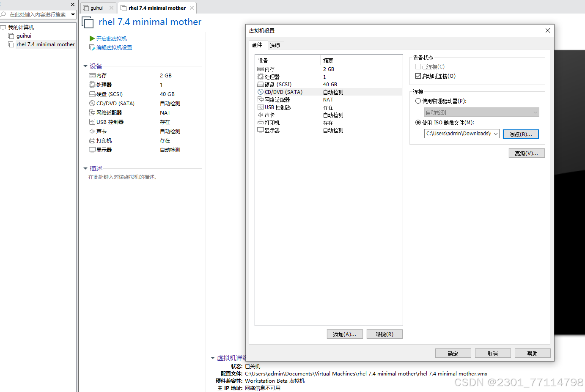Click the display icon in dialog list
Viewport: 585px width, 392px height.
(x=261, y=130)
